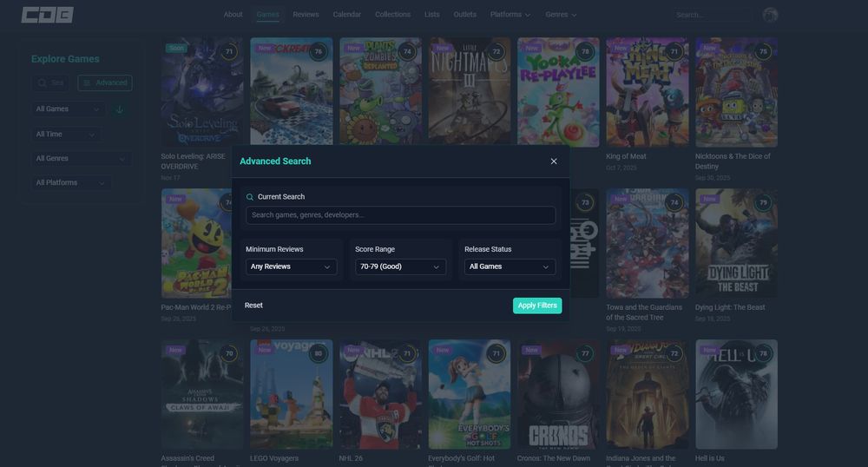Click the Current Search magnifier icon

(250, 197)
